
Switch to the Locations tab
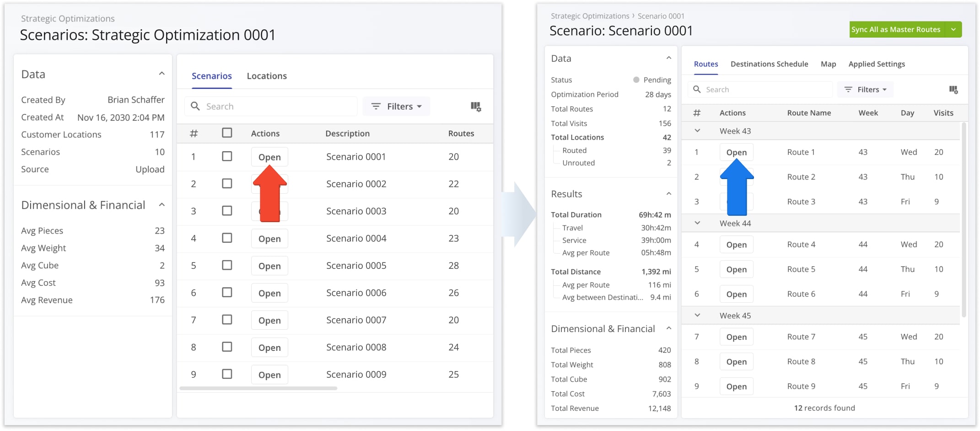click(267, 76)
